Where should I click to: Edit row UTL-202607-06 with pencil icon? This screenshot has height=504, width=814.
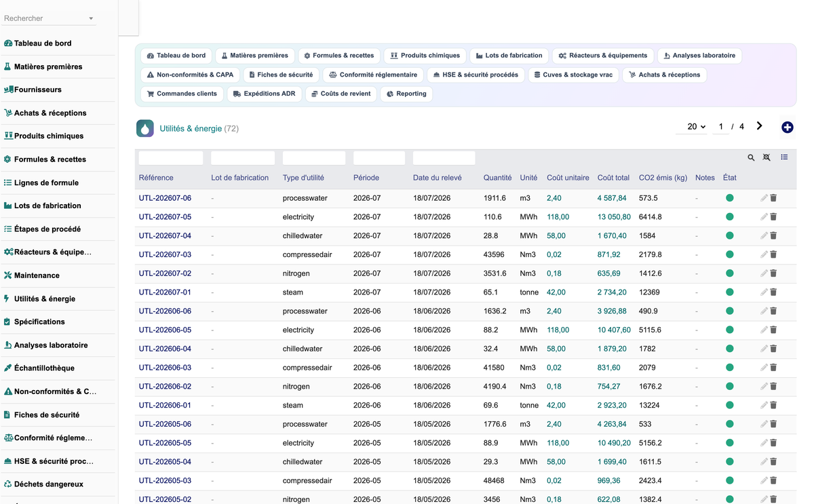point(764,198)
